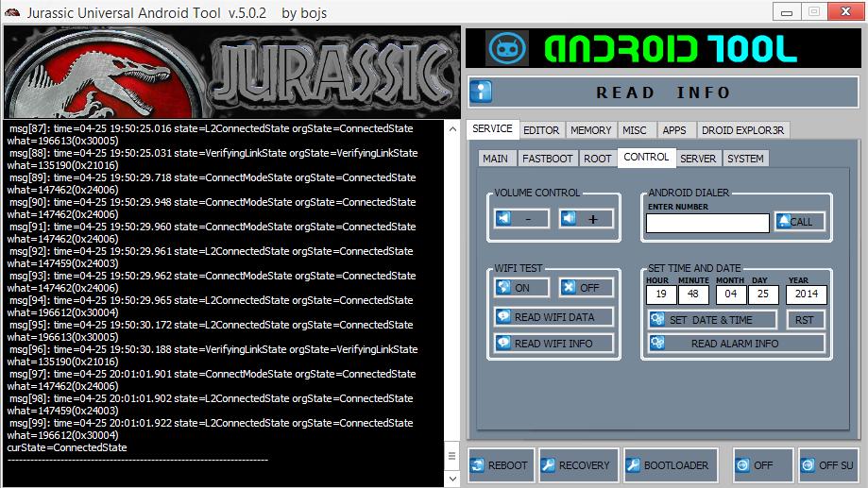Click READ ALARM INFO button
The image size is (868, 488).
click(x=734, y=344)
